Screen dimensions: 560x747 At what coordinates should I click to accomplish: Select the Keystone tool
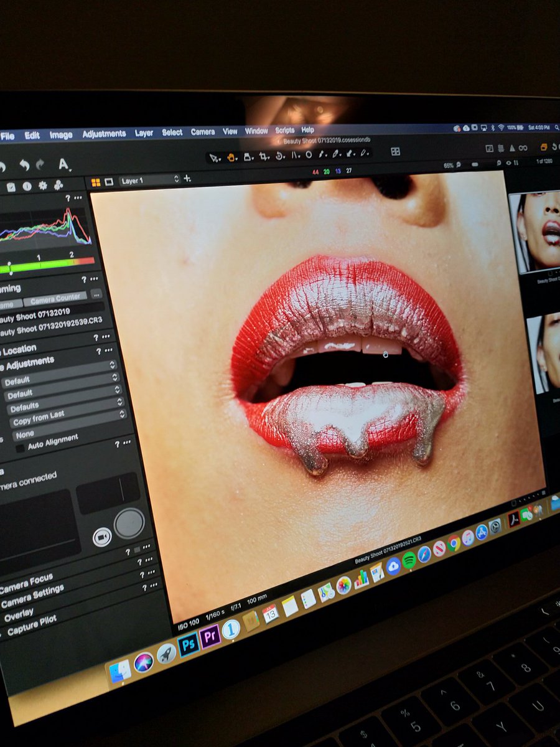[296, 155]
